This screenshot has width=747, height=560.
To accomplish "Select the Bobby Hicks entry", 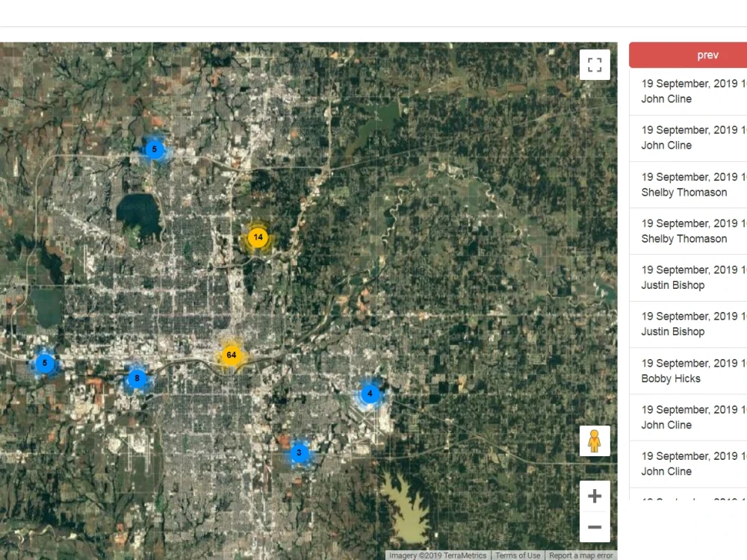I will pyautogui.click(x=687, y=370).
